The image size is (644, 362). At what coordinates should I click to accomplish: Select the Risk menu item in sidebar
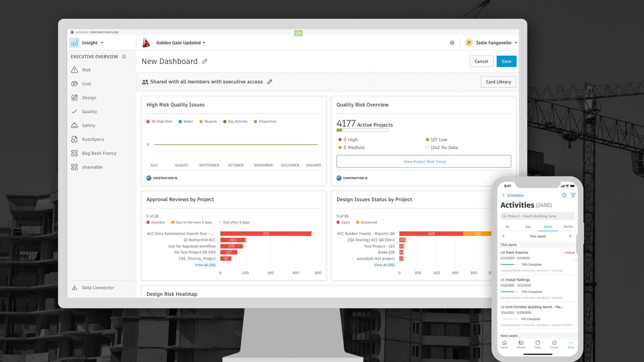tap(86, 70)
